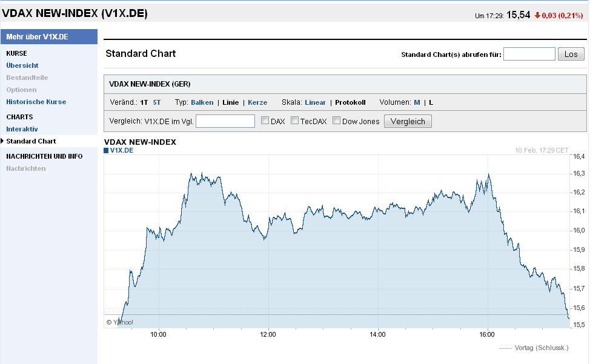Click the 14:00 time axis label
Viewport: 610px width, 364px height.
(x=377, y=334)
